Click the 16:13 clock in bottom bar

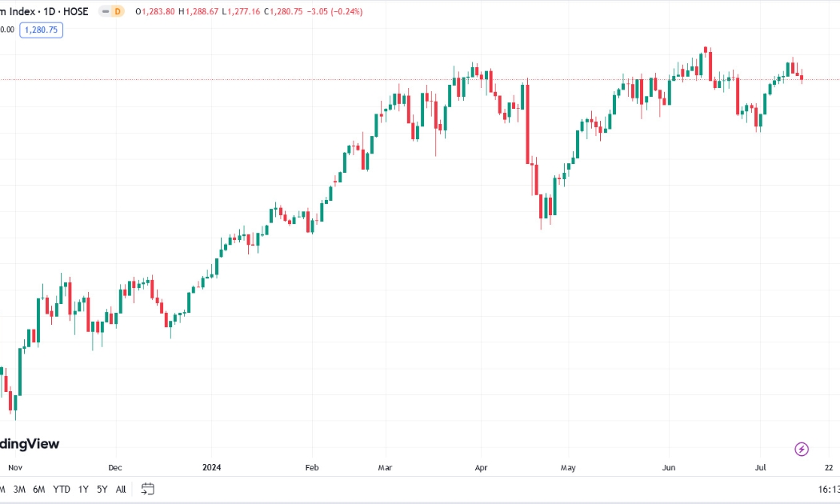(829, 489)
